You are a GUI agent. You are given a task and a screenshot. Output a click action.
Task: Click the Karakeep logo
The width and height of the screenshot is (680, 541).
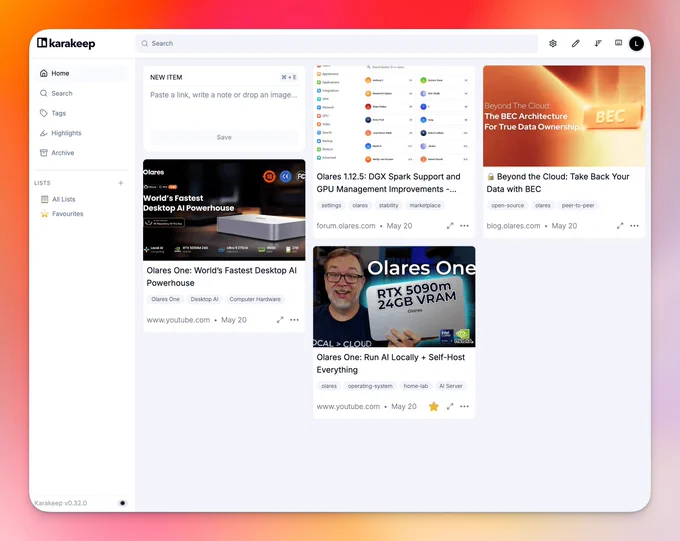(x=66, y=43)
